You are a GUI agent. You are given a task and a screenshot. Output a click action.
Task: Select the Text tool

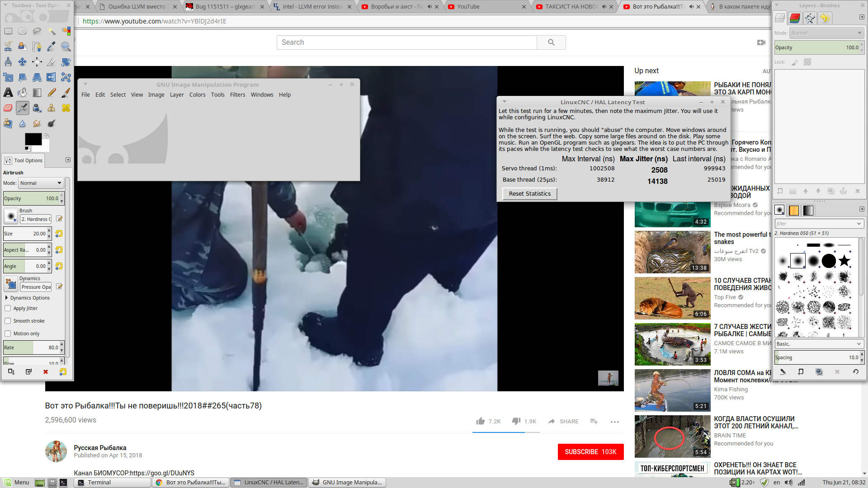[x=8, y=93]
